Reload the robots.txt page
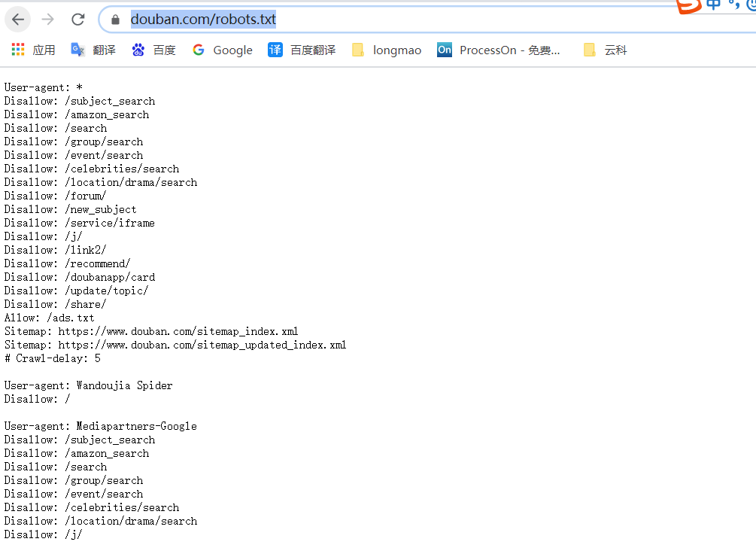 click(78, 20)
